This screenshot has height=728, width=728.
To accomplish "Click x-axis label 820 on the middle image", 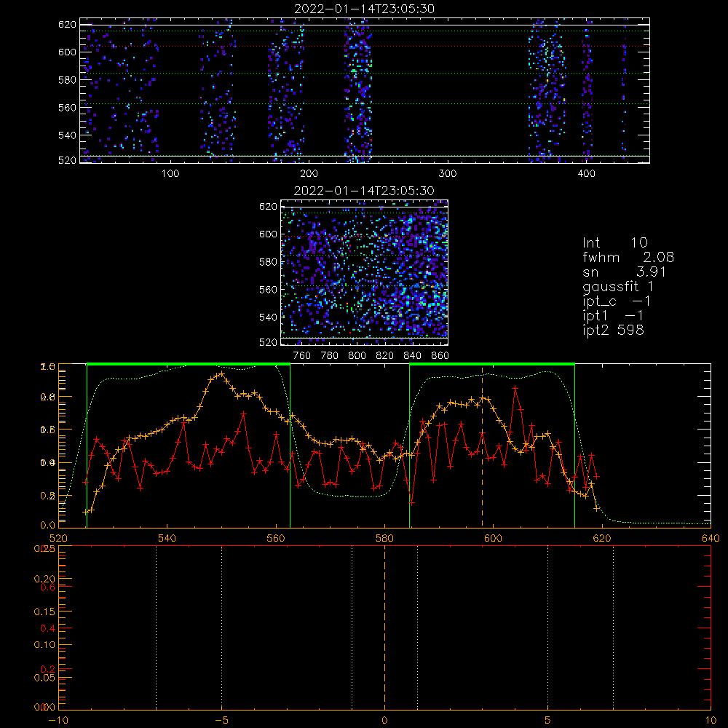I will (385, 356).
